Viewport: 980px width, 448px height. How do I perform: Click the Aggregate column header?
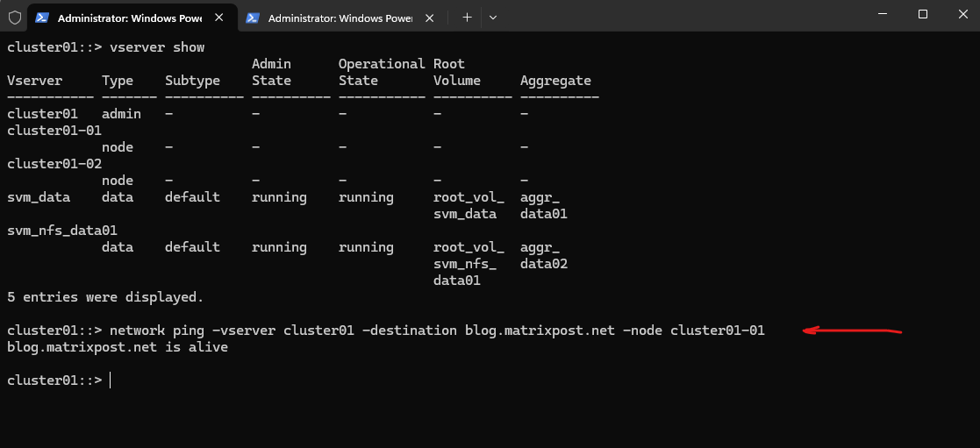[555, 81]
